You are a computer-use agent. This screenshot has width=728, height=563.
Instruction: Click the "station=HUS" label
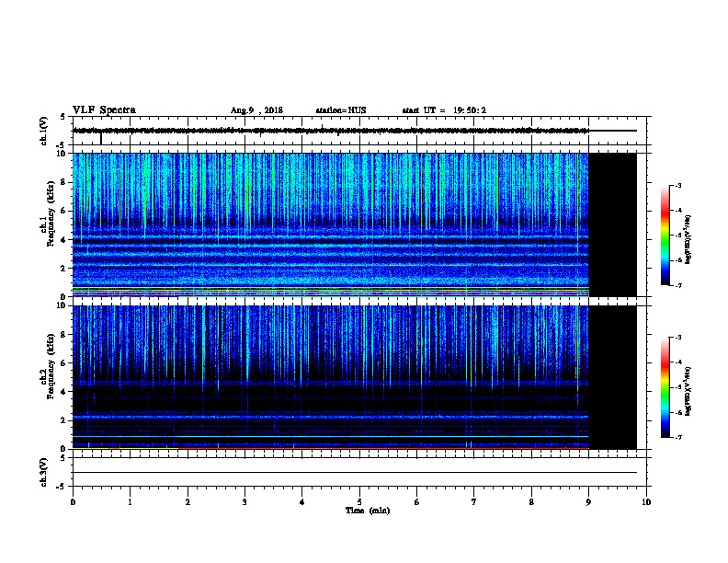coord(341,110)
